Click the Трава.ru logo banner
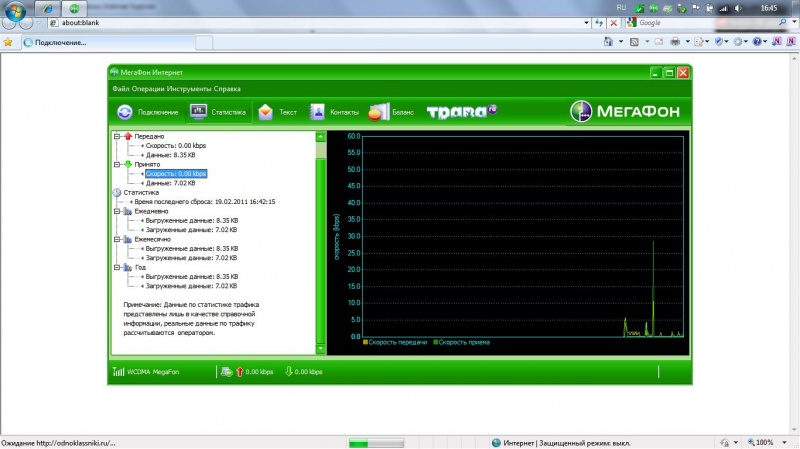The height and width of the screenshot is (449, 800). 462,111
